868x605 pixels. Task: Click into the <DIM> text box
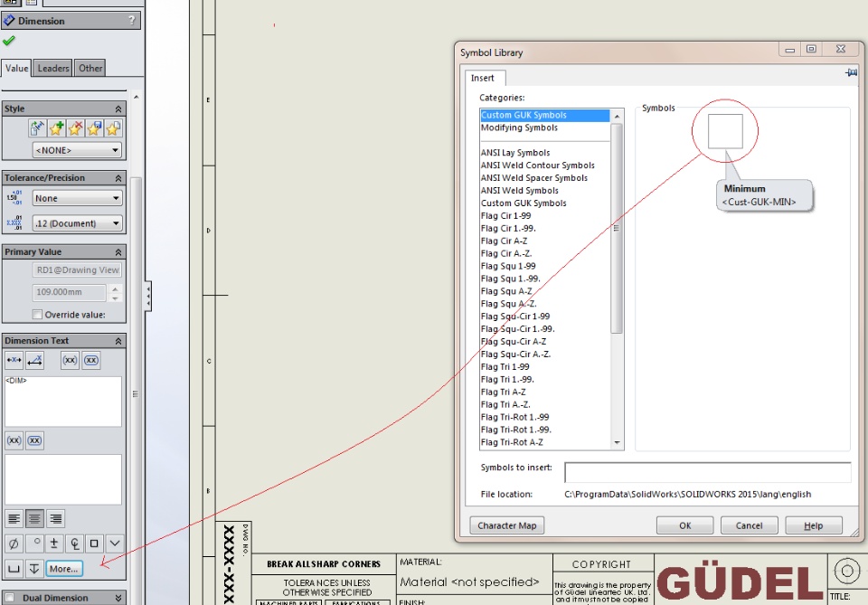pos(63,402)
